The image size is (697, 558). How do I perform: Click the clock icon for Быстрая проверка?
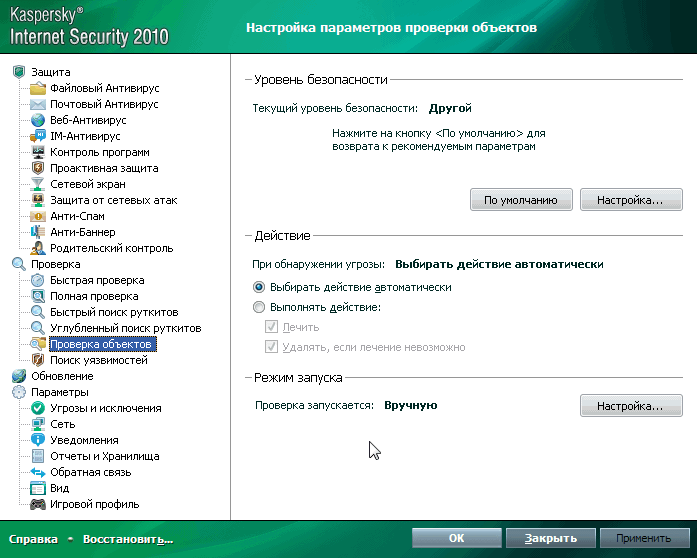click(38, 280)
